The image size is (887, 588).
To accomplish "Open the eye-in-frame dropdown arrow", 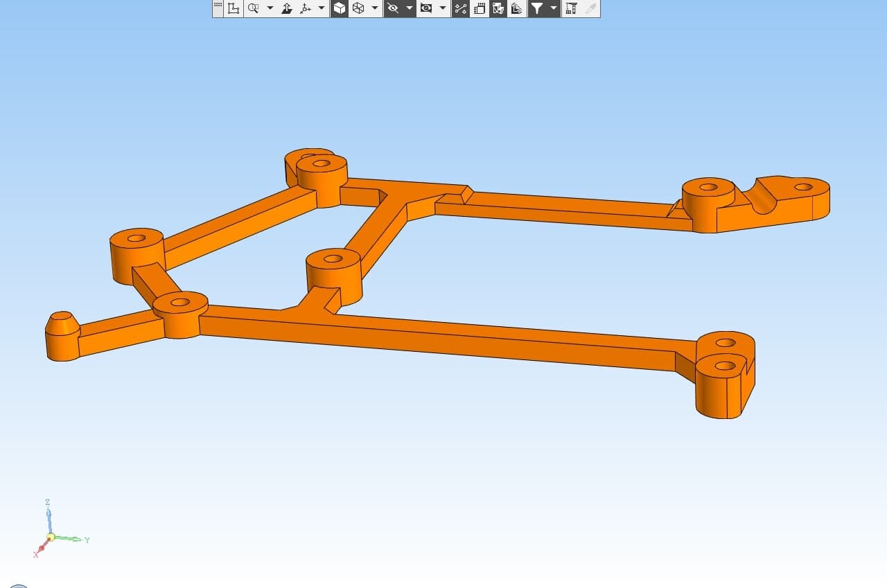I will 443,8.
